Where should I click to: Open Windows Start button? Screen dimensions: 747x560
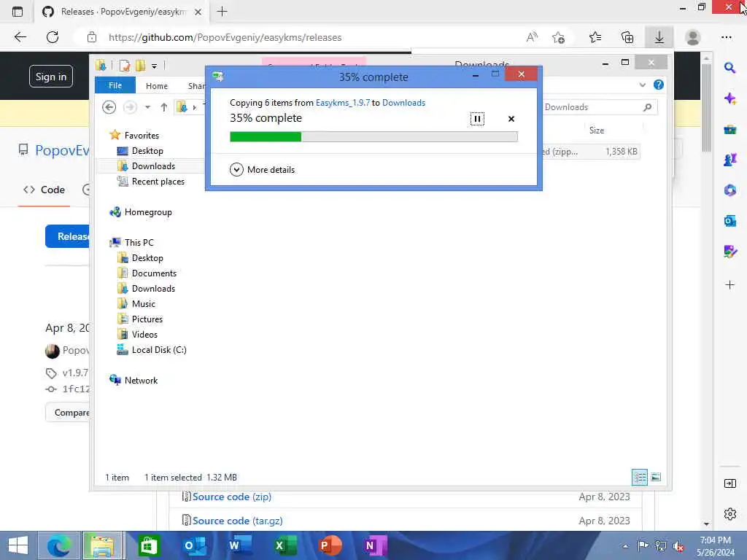18,545
